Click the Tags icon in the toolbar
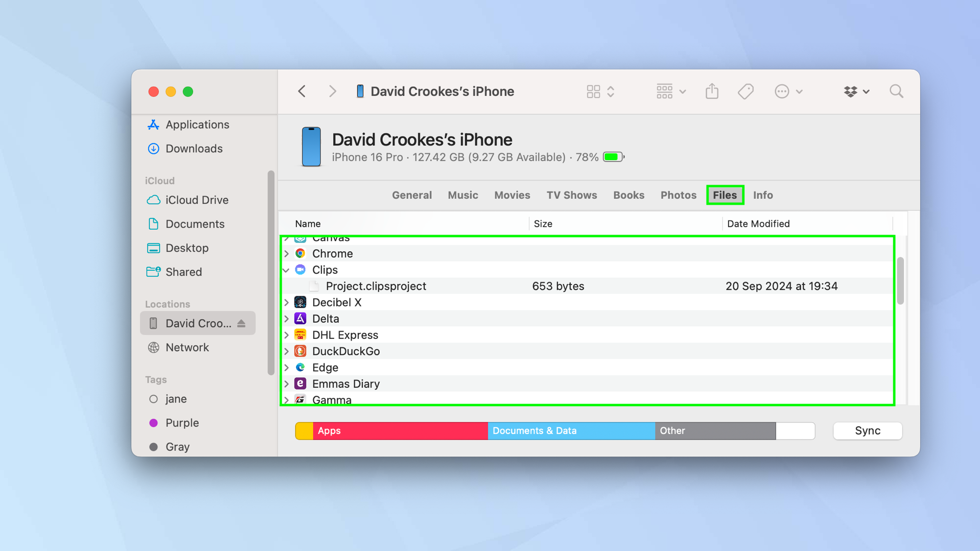The height and width of the screenshot is (551, 980). [x=745, y=91]
